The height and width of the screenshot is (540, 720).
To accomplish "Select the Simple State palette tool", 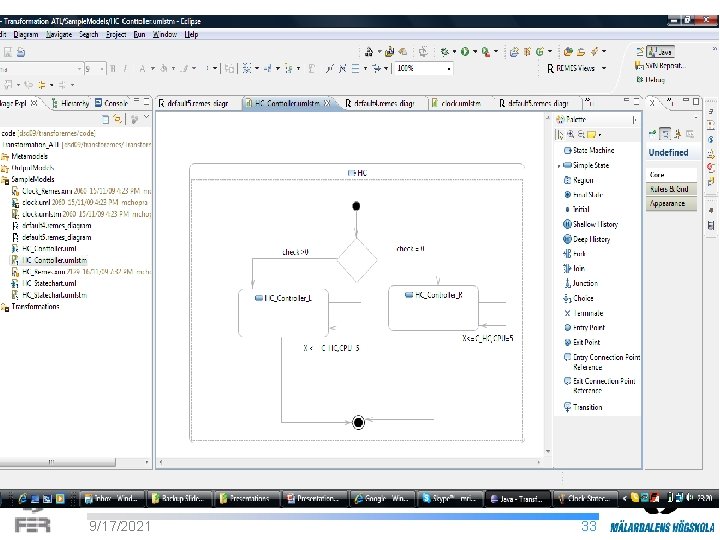I will coord(586,165).
